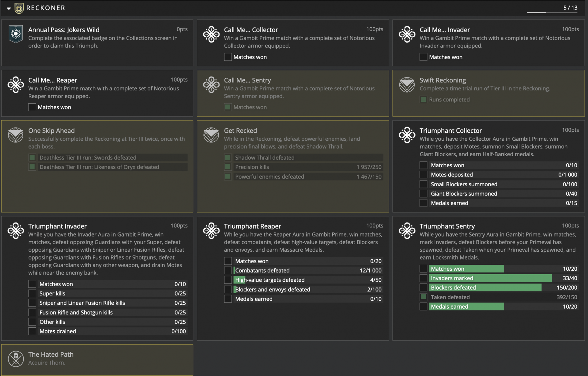Click the Triumphant Invader triumph icon
This screenshot has width=588, height=376.
tap(16, 230)
